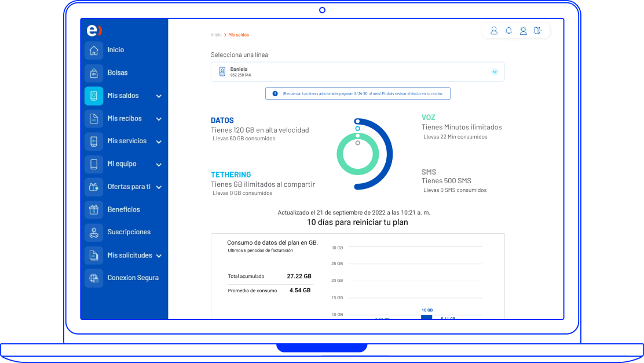Click the Suscripciones gamepad icon

tap(94, 232)
